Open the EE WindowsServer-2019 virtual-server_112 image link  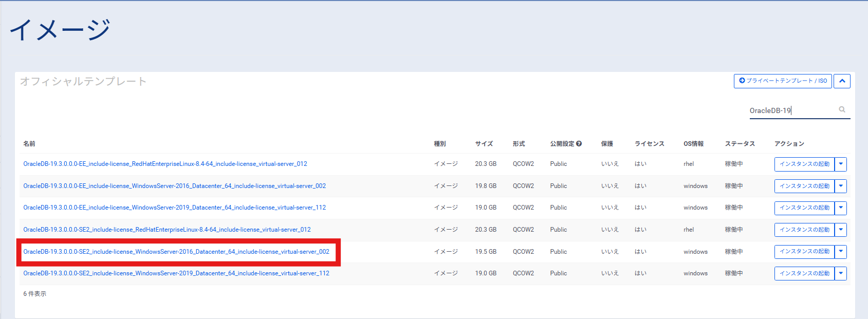174,208
